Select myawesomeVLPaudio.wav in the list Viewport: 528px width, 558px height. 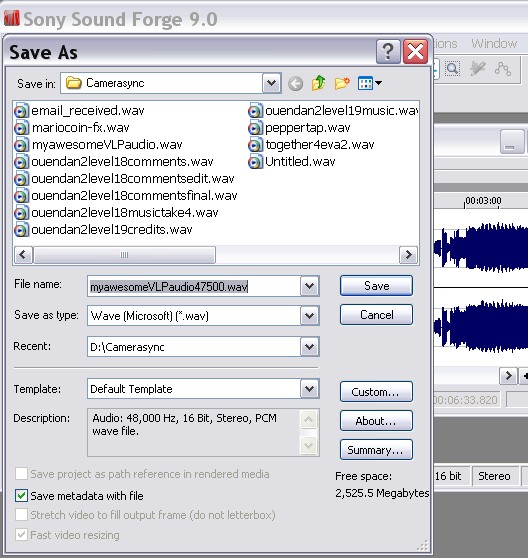click(107, 145)
